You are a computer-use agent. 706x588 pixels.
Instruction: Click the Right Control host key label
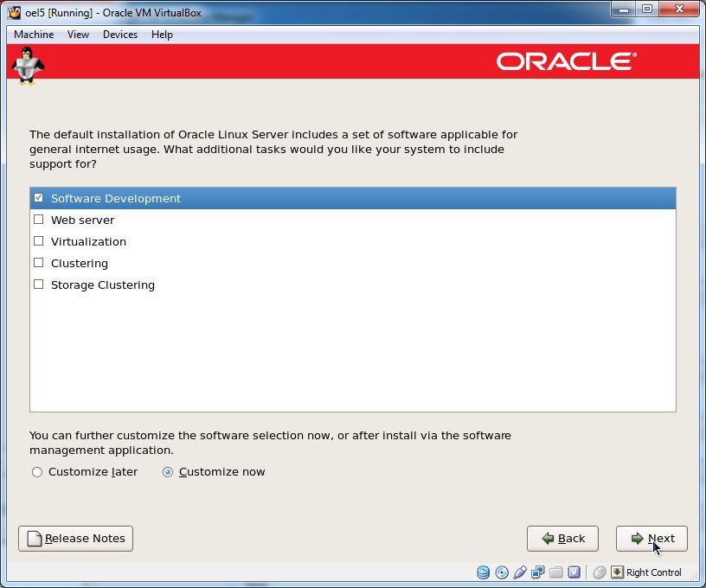[653, 572]
